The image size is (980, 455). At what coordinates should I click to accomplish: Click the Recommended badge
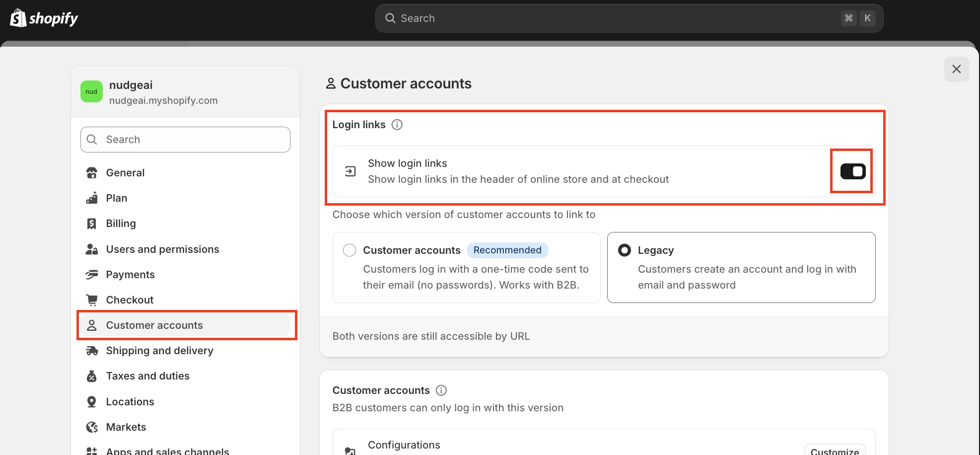(507, 250)
